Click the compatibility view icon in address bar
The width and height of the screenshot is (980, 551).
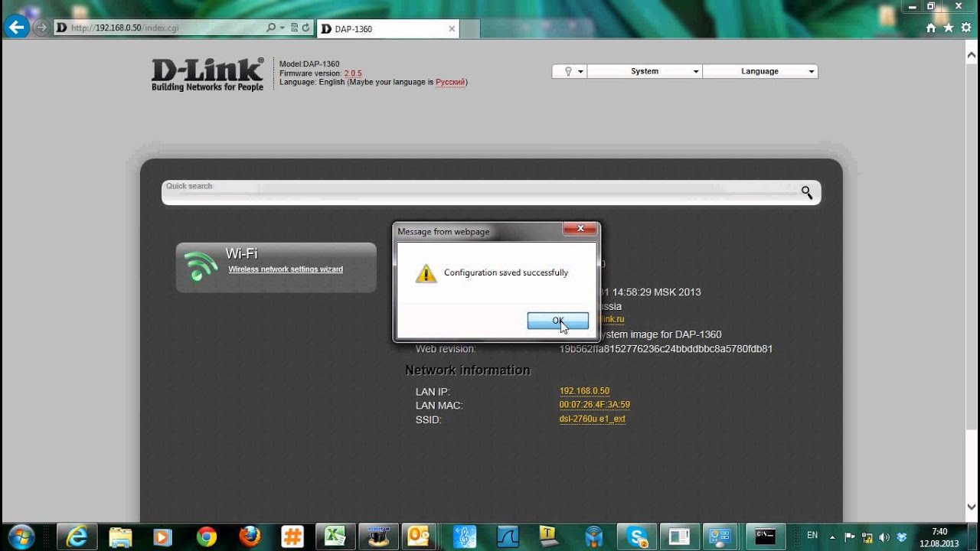coord(294,28)
